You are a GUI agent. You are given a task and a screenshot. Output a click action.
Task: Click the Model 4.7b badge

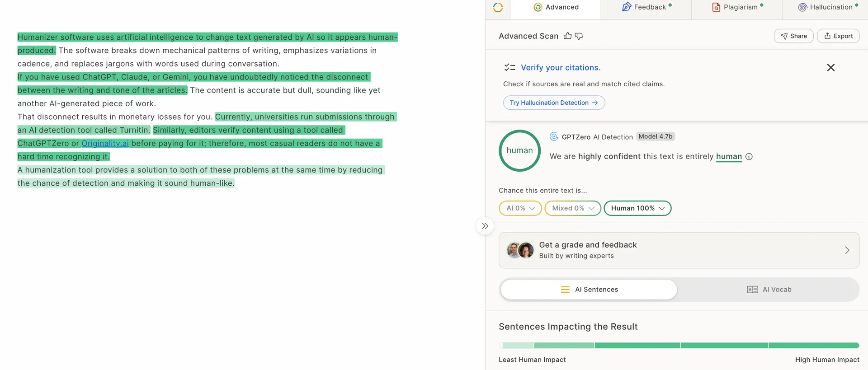click(656, 136)
